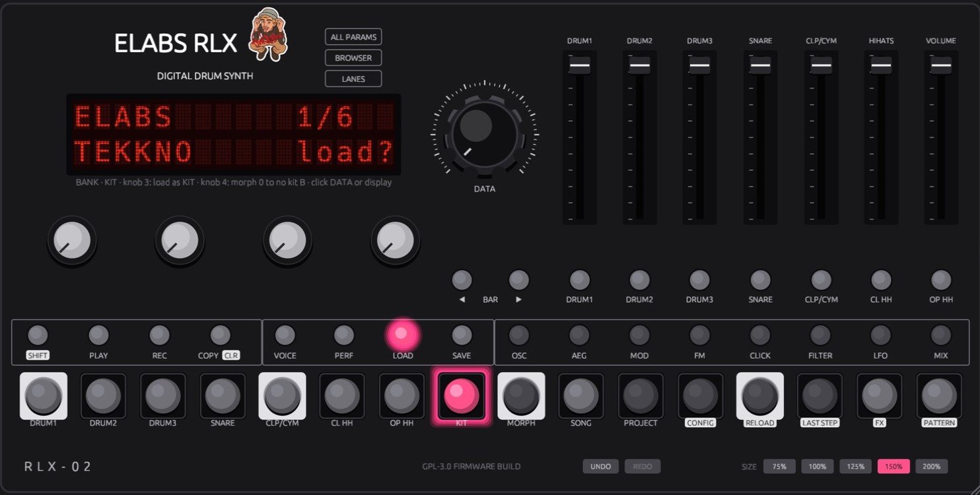This screenshot has height=495, width=980.
Task: Switch to VOICE mode
Action: pos(285,335)
